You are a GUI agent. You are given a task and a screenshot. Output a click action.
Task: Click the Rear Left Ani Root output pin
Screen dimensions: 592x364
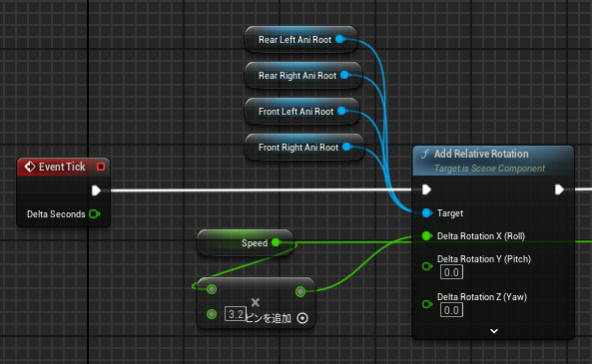[340, 39]
